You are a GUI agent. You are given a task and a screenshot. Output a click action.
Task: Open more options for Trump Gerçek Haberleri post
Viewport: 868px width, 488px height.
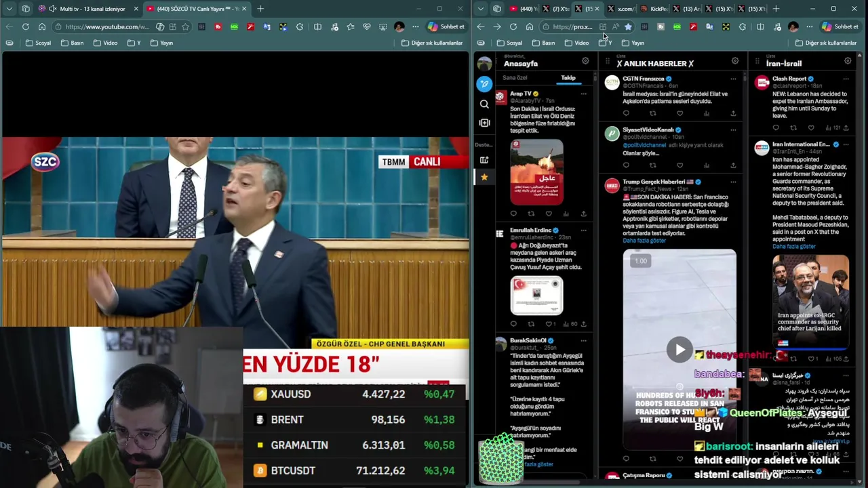(733, 182)
